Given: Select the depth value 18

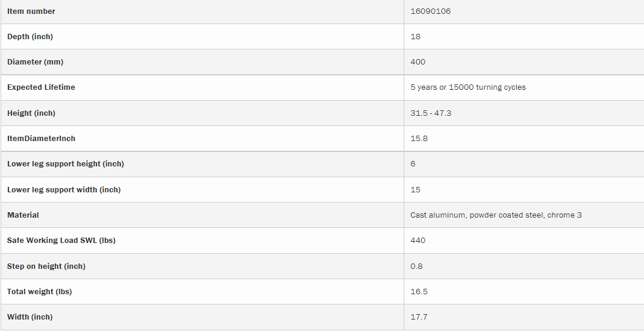Looking at the screenshot, I should [416, 37].
